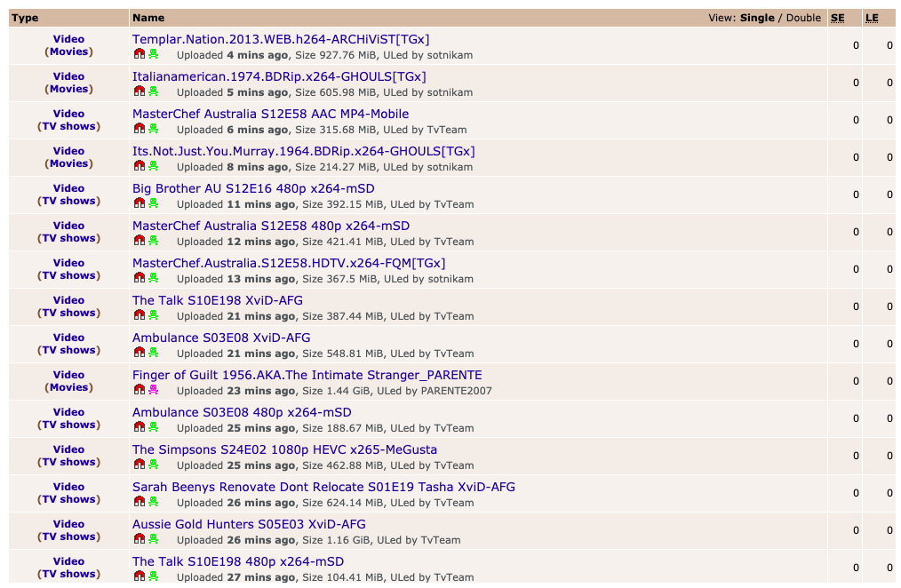This screenshot has height=588, width=901.
Task: Open Finger of Guilt 1956.AKA.The Intimate Stranger_PARENTE
Action: click(307, 375)
